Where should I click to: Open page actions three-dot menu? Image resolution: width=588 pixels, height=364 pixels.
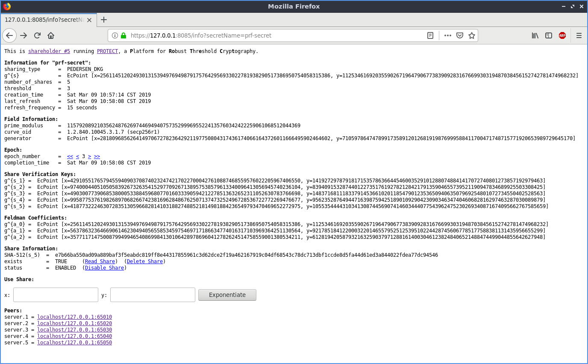coord(447,35)
